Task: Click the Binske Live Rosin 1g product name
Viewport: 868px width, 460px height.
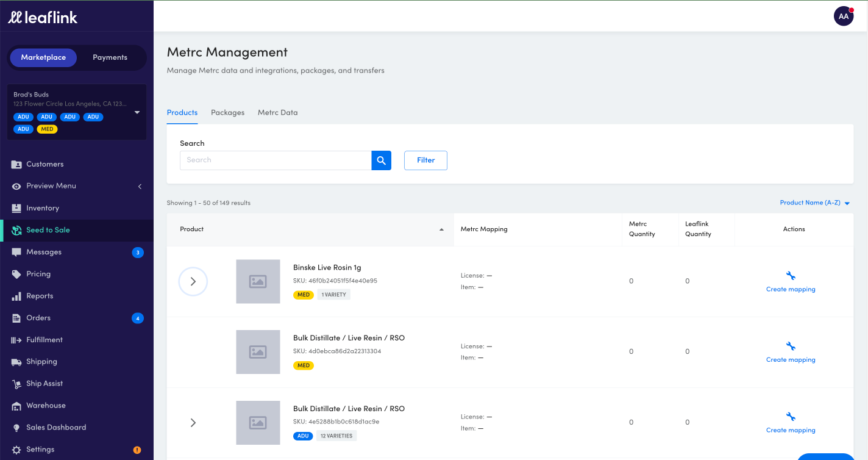Action: click(327, 267)
